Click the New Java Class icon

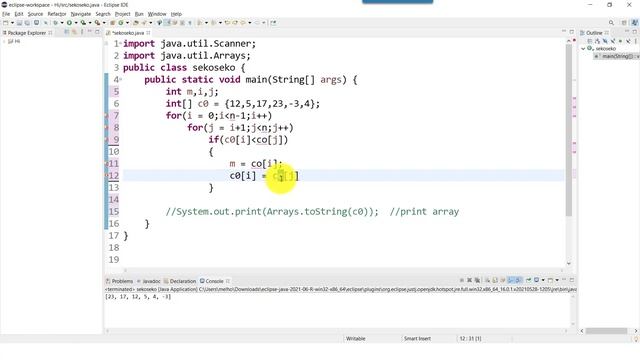(x=121, y=23)
